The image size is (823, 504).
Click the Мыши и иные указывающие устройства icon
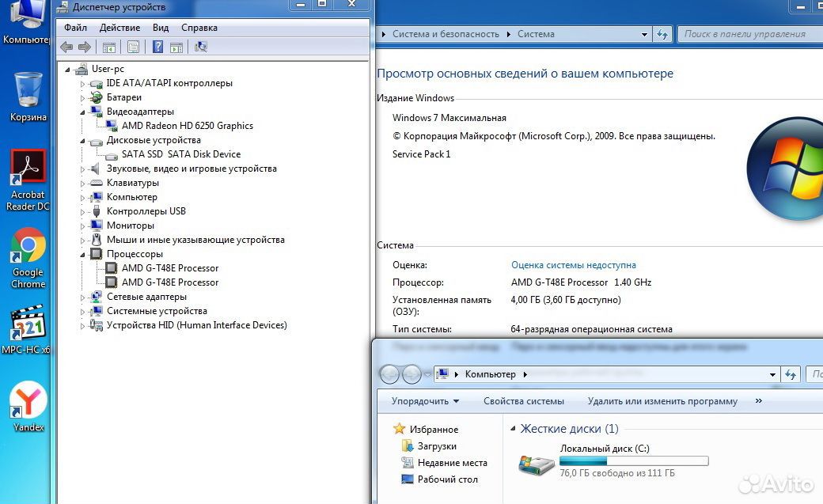(96, 240)
